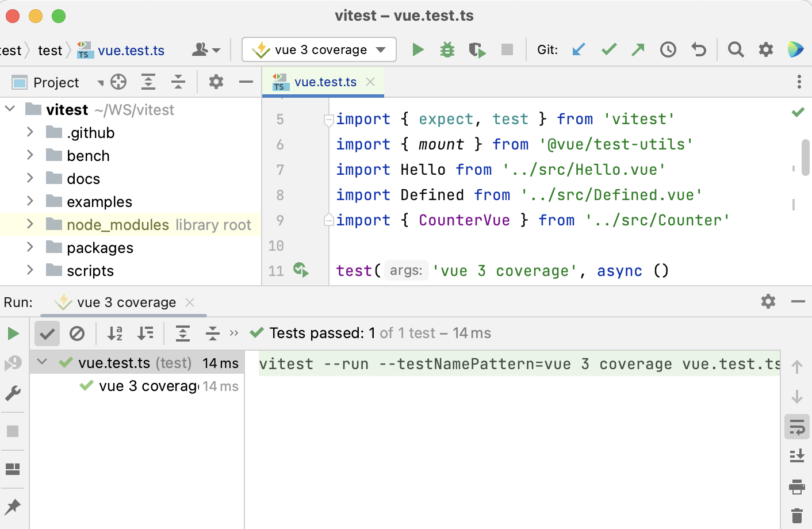The image size is (812, 529).
Task: Clear console with trash icon
Action: (x=797, y=516)
